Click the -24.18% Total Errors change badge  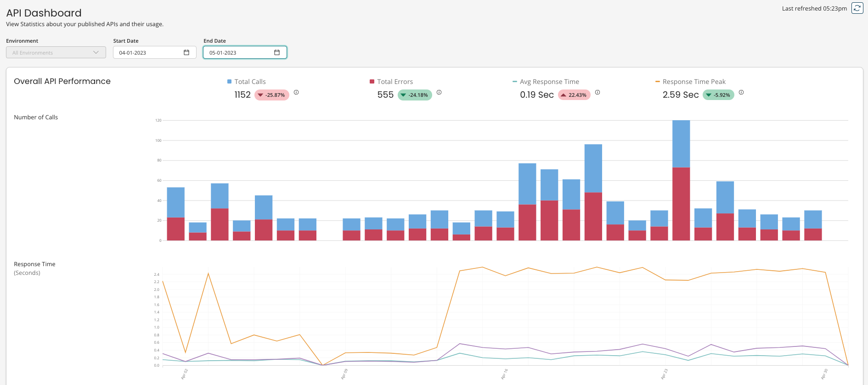pos(415,95)
